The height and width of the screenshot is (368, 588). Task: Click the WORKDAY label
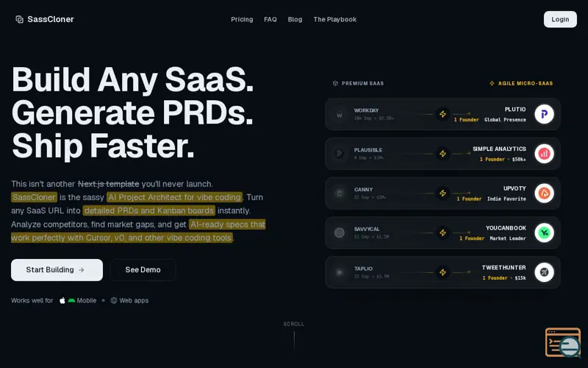tap(366, 110)
